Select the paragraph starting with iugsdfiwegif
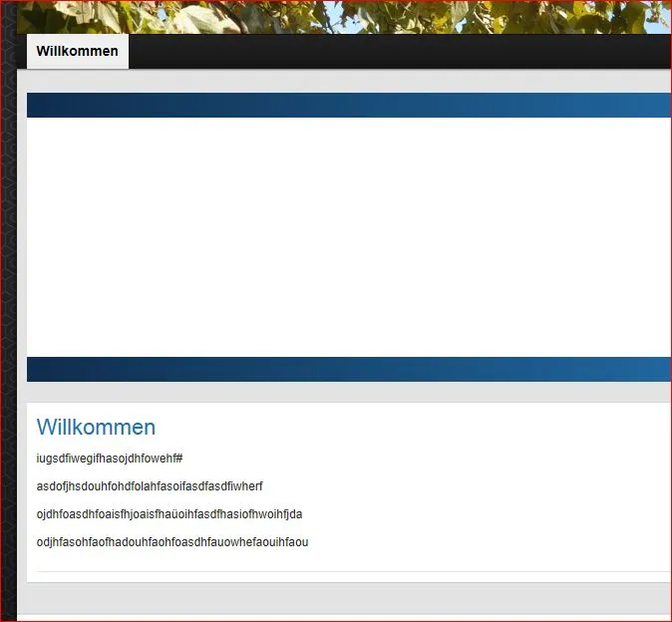 click(x=110, y=459)
